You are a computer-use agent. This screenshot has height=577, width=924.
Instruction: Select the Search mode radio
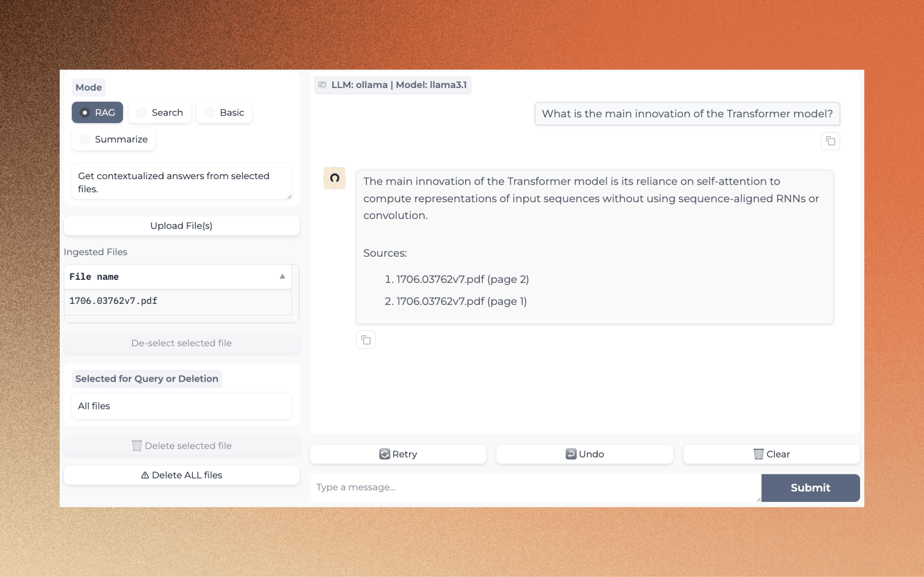click(141, 112)
